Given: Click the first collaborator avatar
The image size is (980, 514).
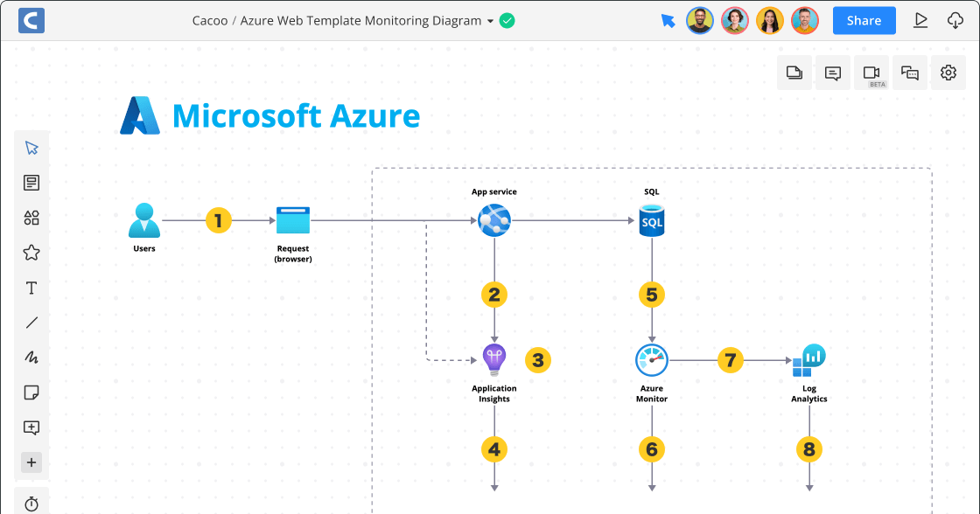Looking at the screenshot, I should [700, 20].
